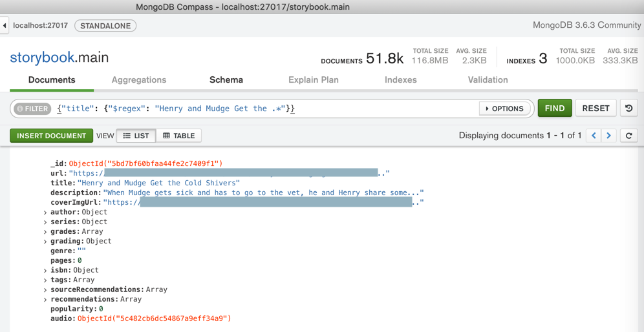The width and height of the screenshot is (644, 332).
Task: Go to the next page of documents
Action: [609, 136]
